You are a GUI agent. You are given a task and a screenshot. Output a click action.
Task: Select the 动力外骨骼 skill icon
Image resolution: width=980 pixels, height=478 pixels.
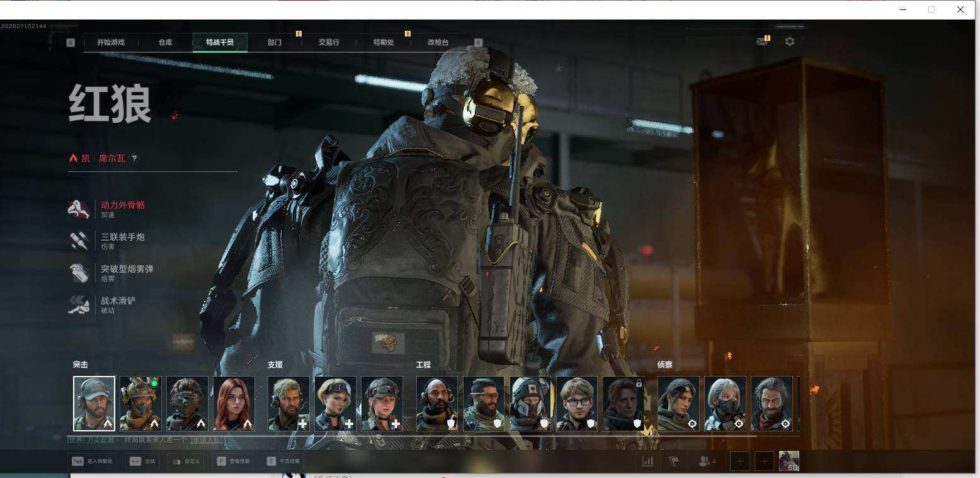click(79, 209)
